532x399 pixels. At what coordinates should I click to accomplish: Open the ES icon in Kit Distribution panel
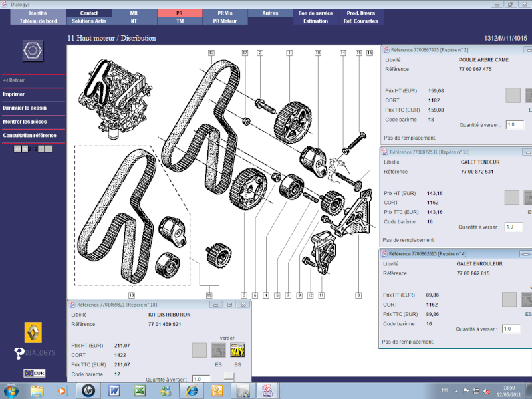tap(218, 350)
